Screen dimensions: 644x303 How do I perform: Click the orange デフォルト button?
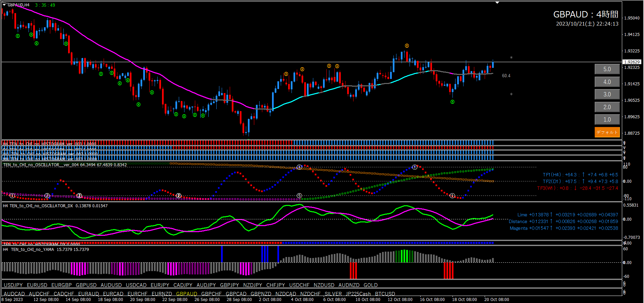tap(607, 132)
